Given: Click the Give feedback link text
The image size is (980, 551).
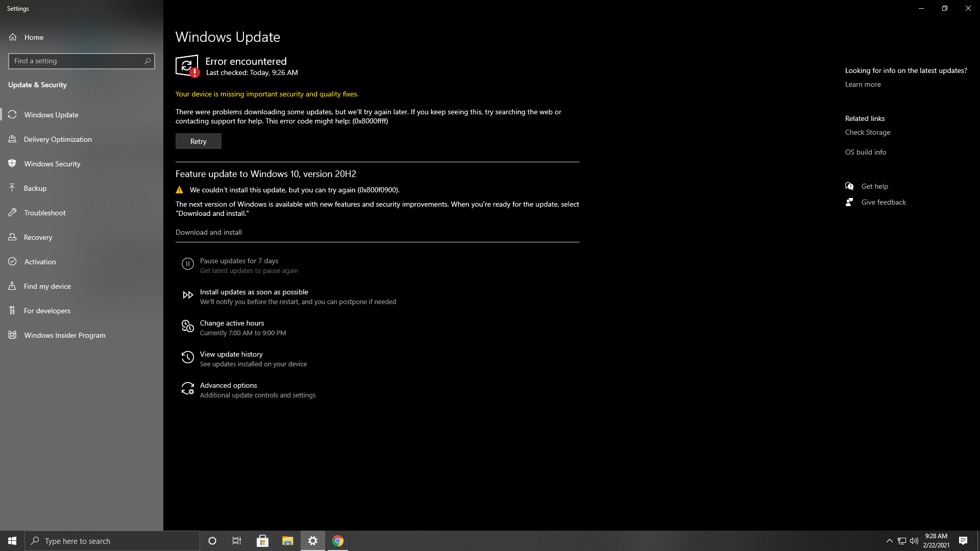Looking at the screenshot, I should [x=884, y=202].
